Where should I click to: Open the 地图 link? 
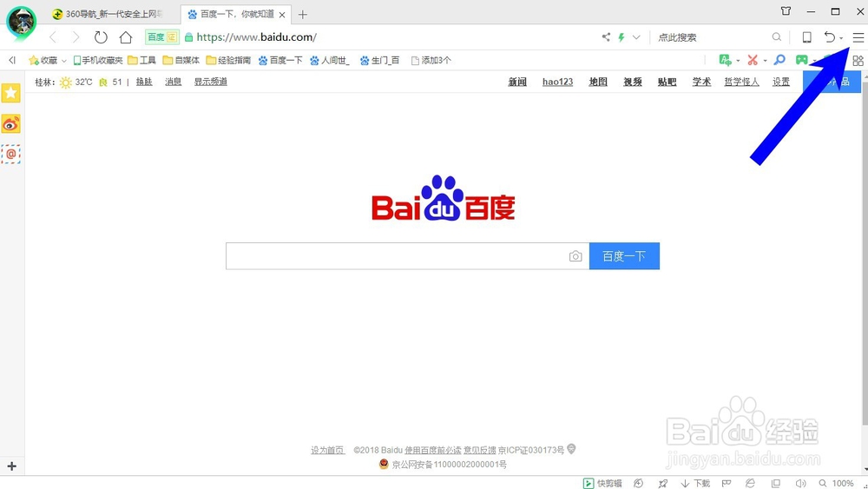[x=598, y=82]
